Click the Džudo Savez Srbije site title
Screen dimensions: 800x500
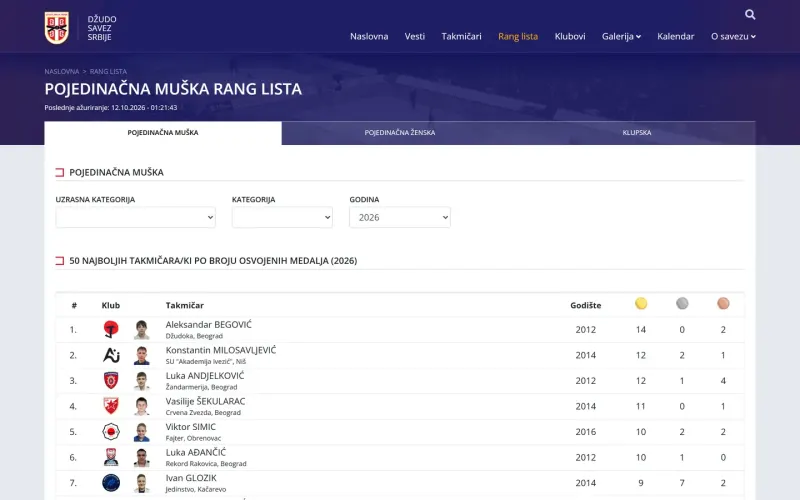tap(102, 28)
